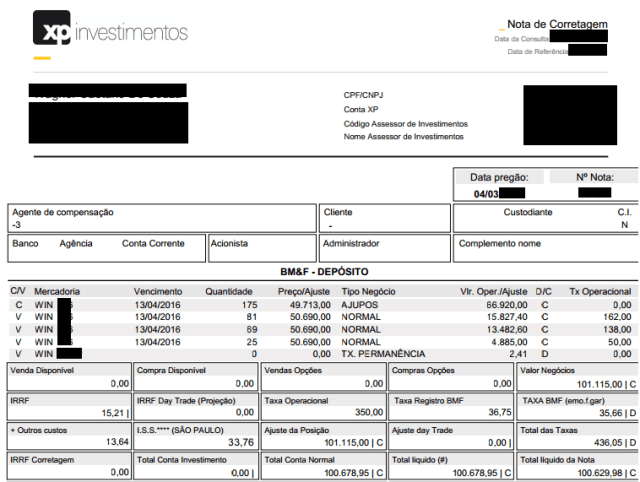Click the 'Tipo Negócio' column header
Viewport: 640px width, 482px height.
[x=369, y=291]
